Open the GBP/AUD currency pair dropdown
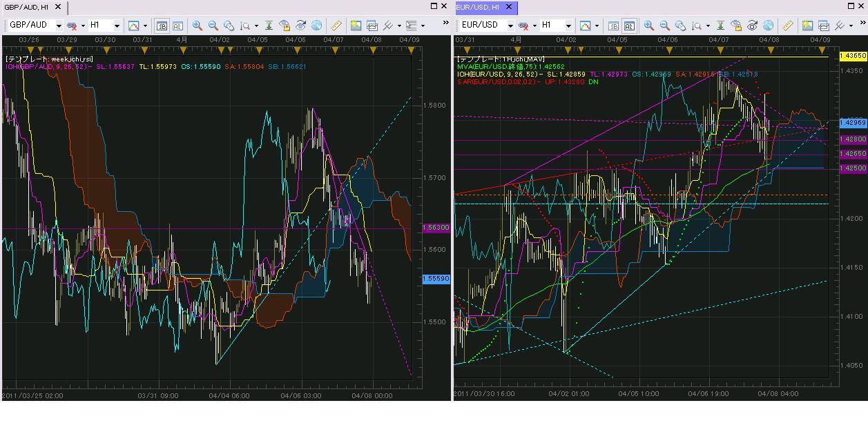Image resolution: width=868 pixels, height=443 pixels. [59, 26]
